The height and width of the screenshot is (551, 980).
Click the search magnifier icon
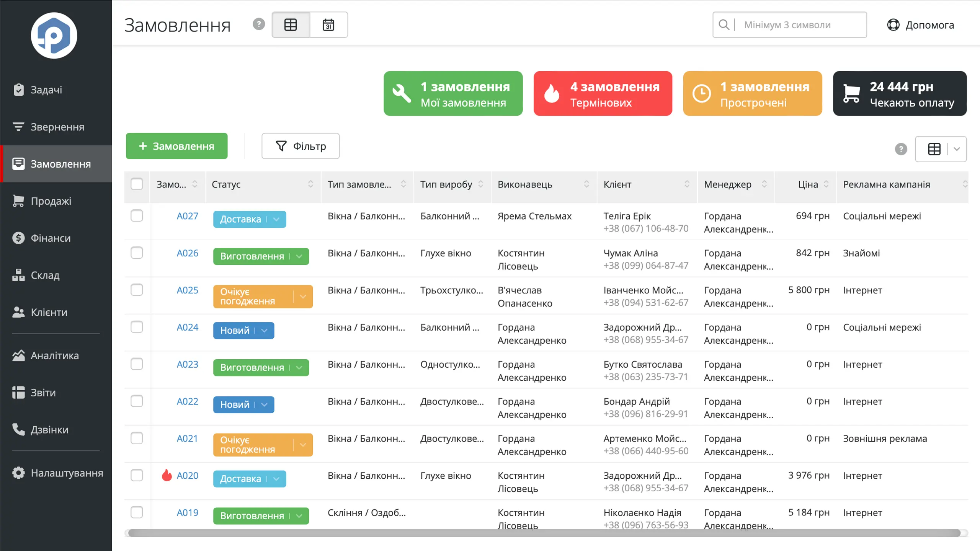724,25
